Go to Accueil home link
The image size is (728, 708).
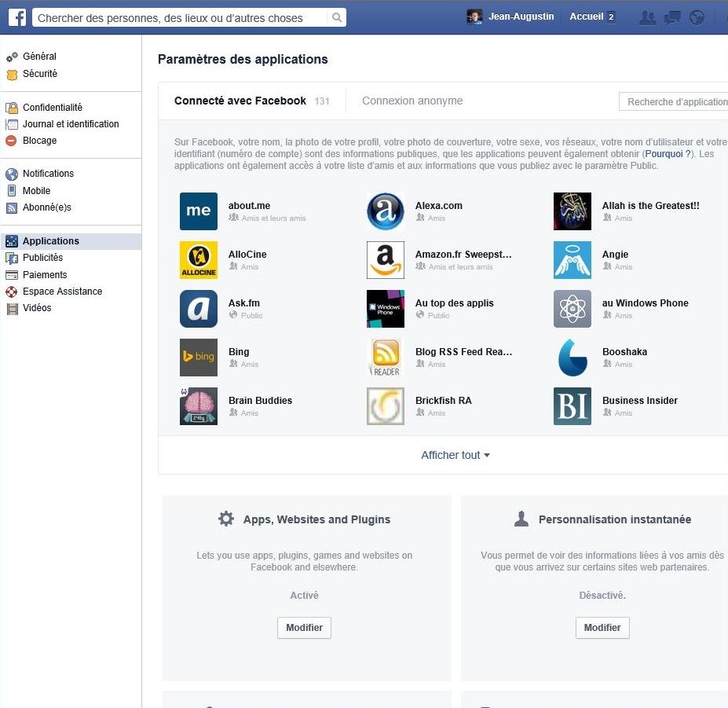tap(587, 17)
